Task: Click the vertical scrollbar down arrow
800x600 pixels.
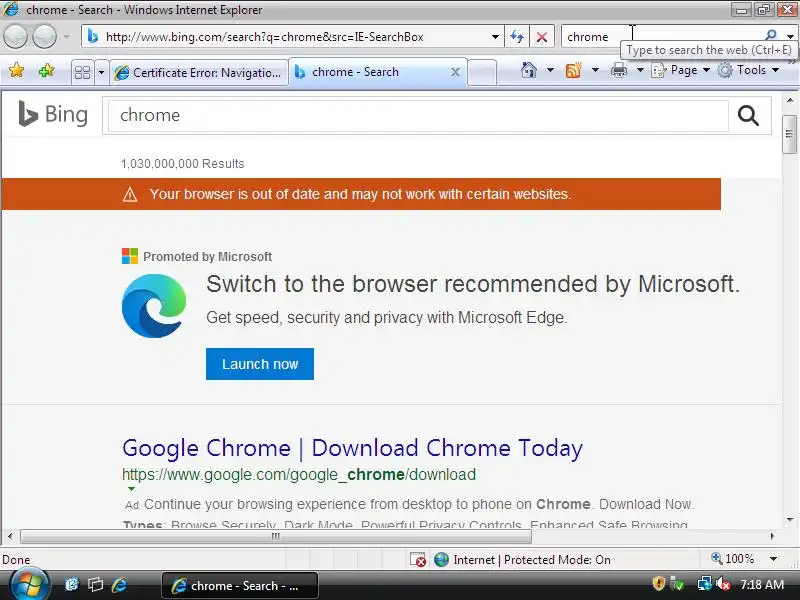Action: (790, 520)
